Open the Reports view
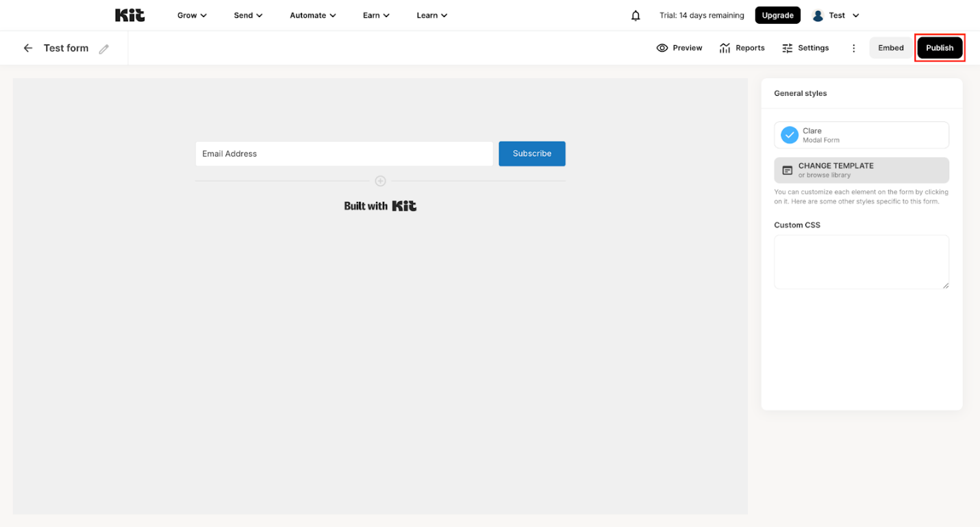The image size is (980, 527). coord(742,47)
